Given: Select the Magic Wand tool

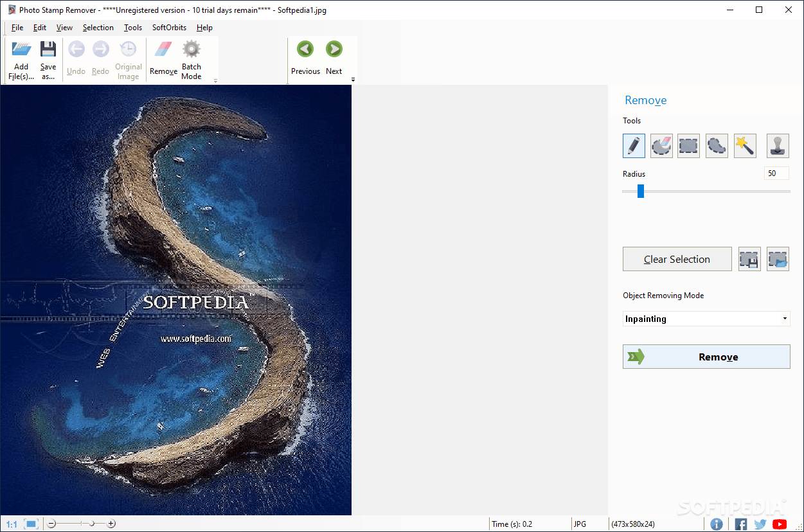Looking at the screenshot, I should tap(745, 145).
